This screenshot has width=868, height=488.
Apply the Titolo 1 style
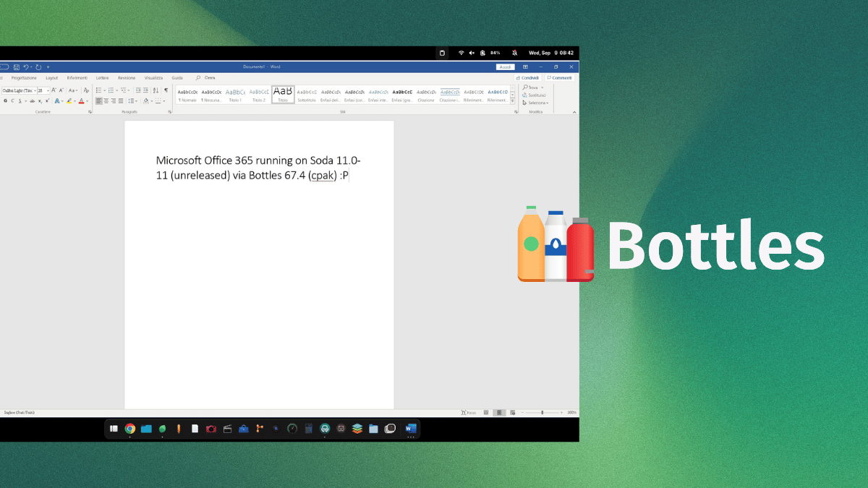point(235,95)
